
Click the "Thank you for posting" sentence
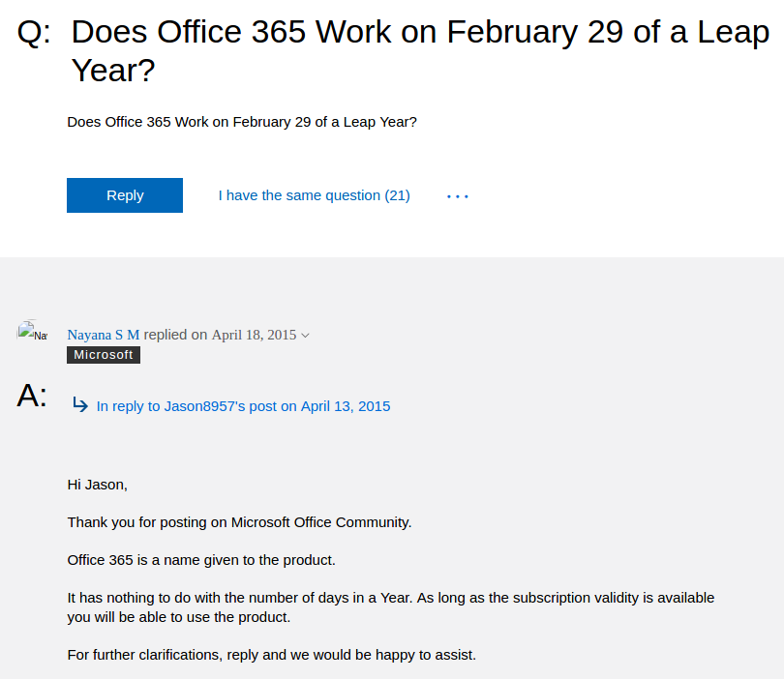(239, 522)
